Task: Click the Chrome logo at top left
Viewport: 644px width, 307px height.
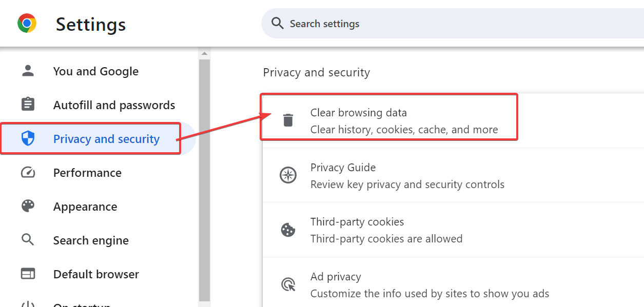Action: [x=27, y=23]
